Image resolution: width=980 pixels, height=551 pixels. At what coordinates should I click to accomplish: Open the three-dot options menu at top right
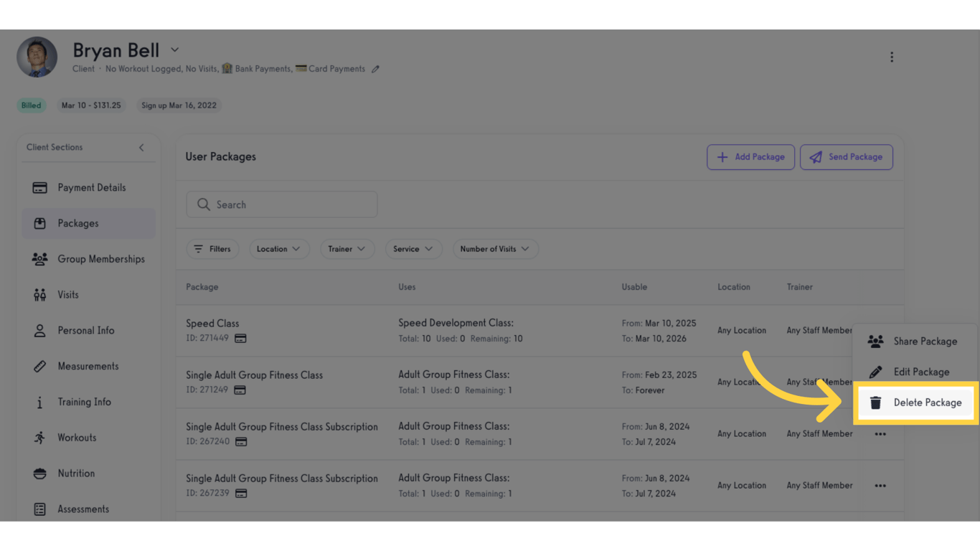click(892, 57)
